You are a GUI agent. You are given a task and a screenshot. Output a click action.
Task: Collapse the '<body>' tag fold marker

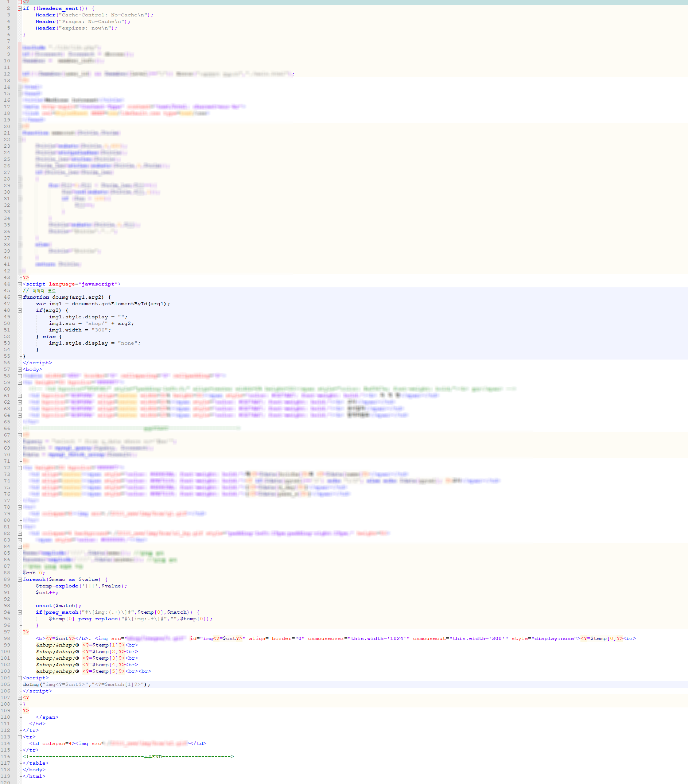click(20, 369)
